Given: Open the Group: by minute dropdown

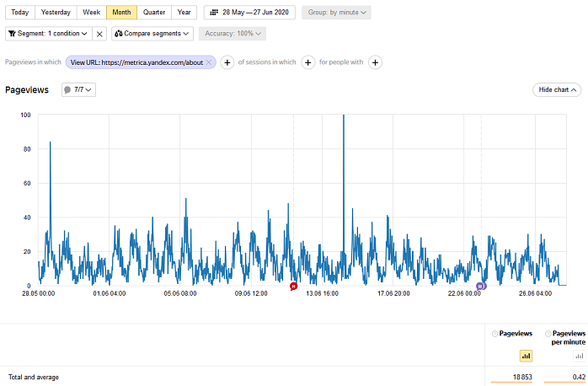Looking at the screenshot, I should [336, 13].
